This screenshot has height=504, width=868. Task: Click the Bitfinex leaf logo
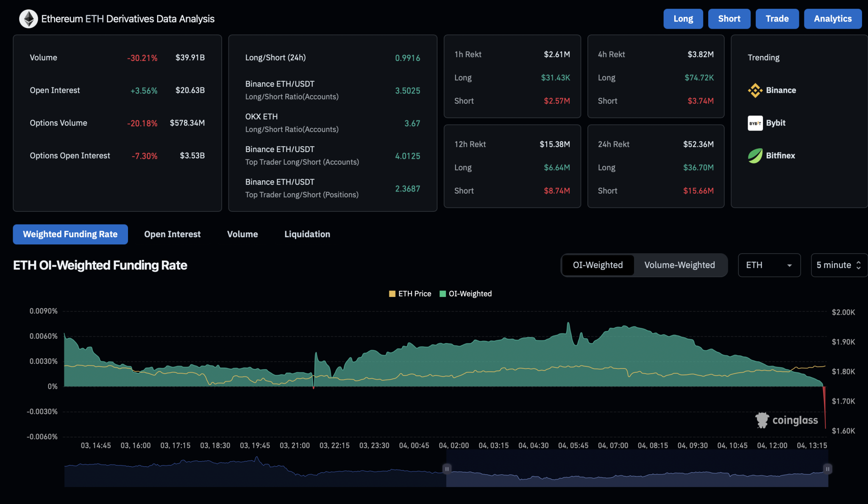[755, 156]
